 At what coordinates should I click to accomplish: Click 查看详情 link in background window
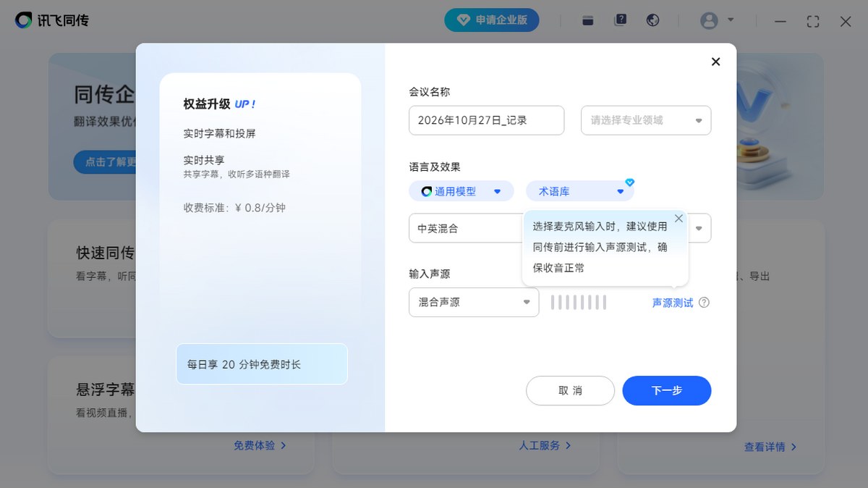click(x=770, y=447)
